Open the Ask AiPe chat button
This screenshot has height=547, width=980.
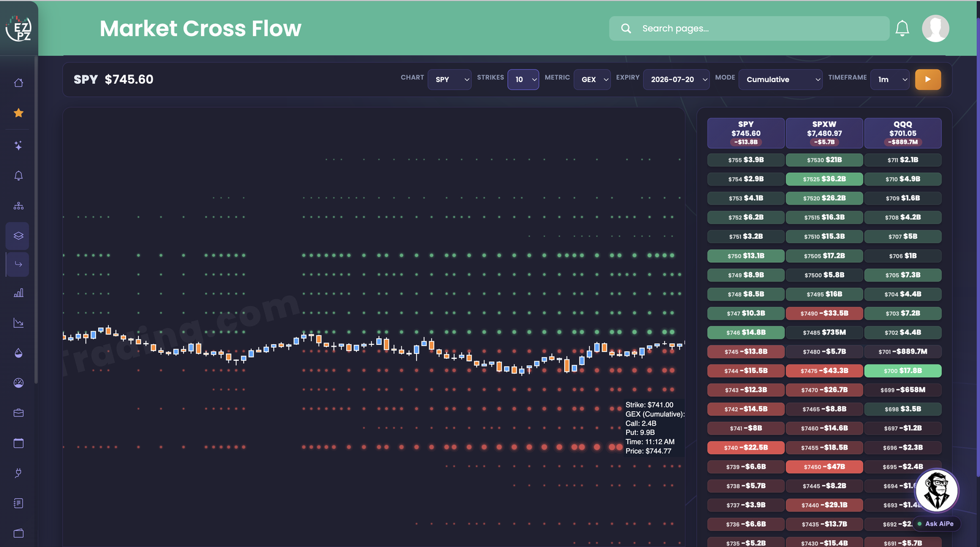(936, 524)
